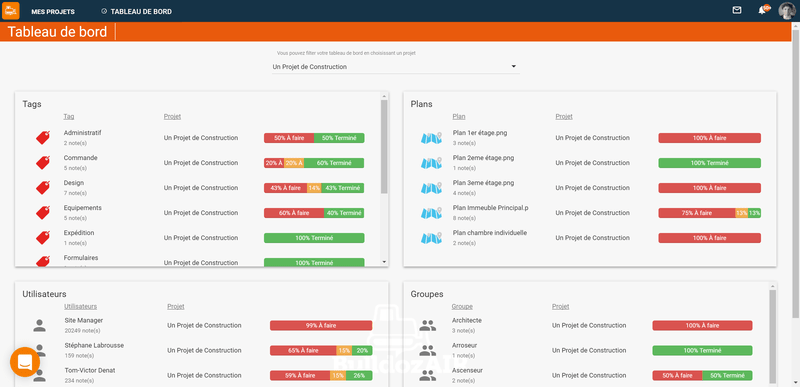Open the Tableau de bord menu item

click(136, 11)
